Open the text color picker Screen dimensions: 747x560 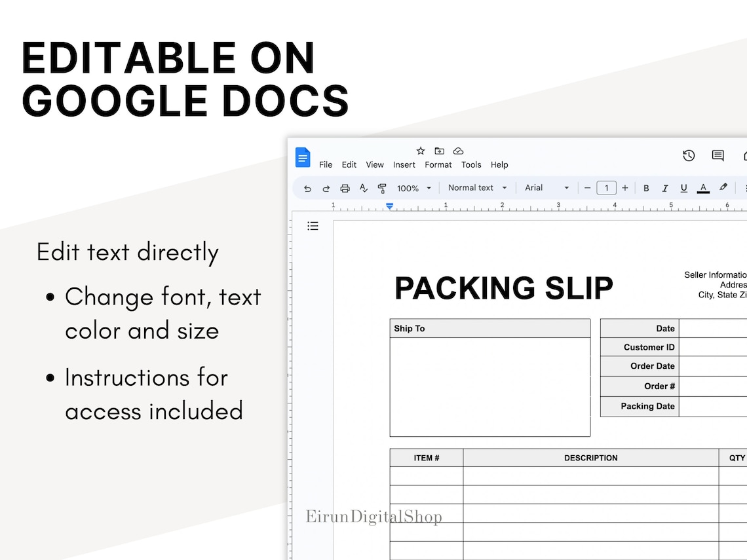coord(702,188)
